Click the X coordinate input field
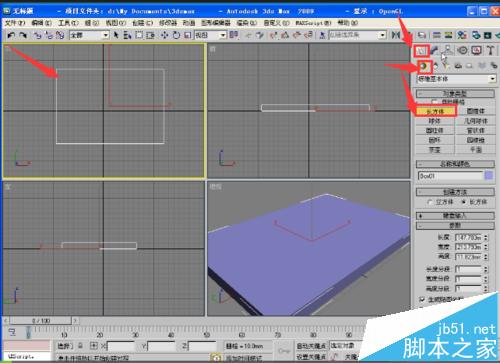Image resolution: width=500 pixels, height=363 pixels. pos(121,346)
